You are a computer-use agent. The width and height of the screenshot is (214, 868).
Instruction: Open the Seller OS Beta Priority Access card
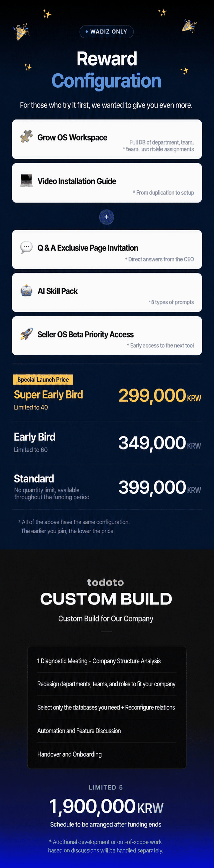pos(107,336)
